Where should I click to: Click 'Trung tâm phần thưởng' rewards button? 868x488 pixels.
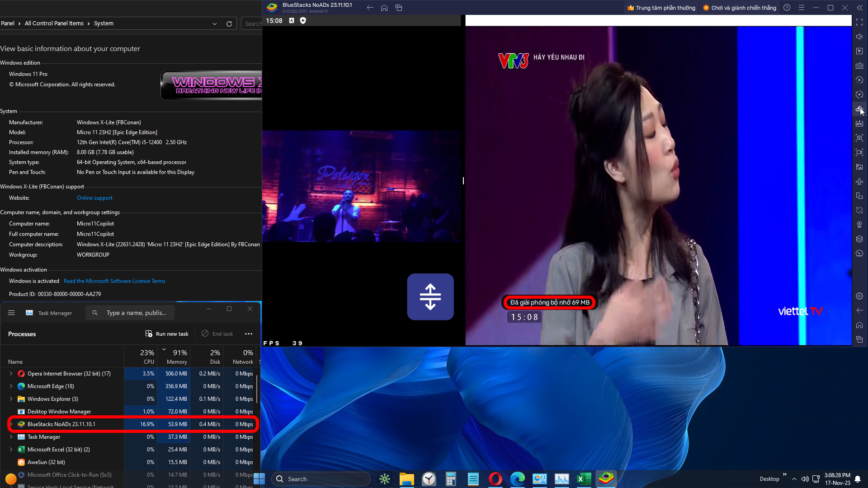[661, 8]
